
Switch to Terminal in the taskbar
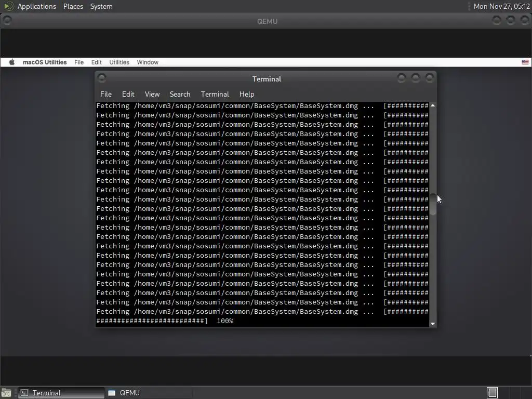tap(61, 393)
